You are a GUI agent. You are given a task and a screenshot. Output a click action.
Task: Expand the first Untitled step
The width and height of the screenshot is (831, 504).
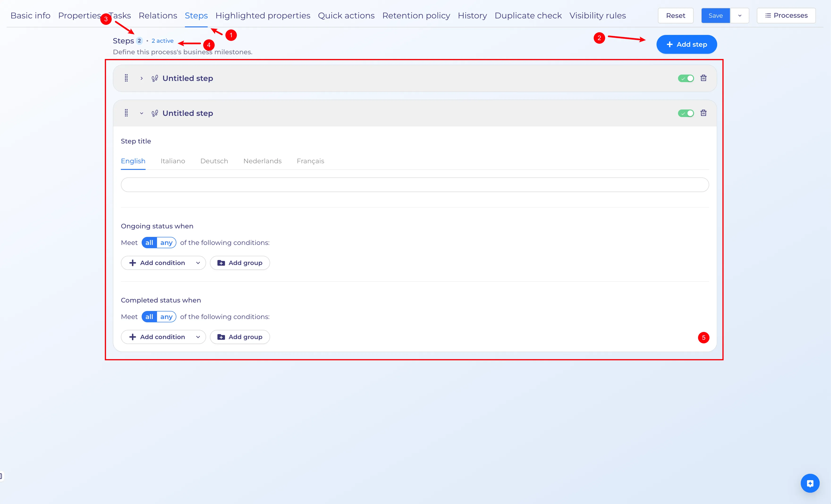(141, 79)
